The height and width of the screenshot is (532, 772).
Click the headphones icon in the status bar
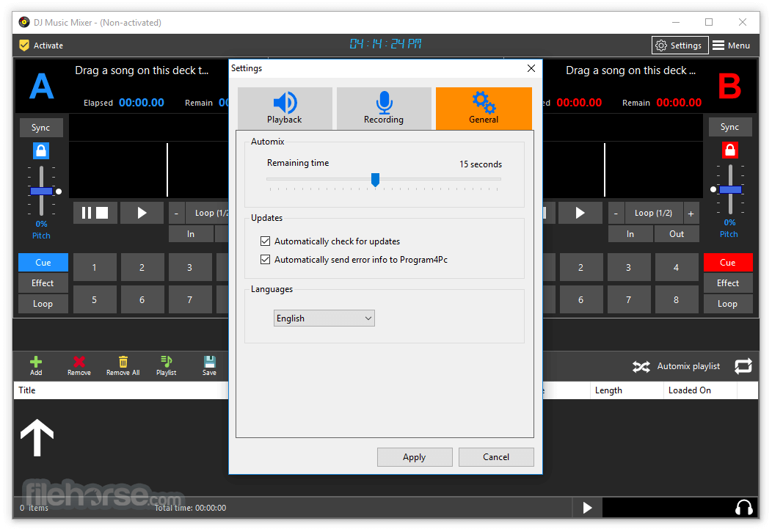743,507
